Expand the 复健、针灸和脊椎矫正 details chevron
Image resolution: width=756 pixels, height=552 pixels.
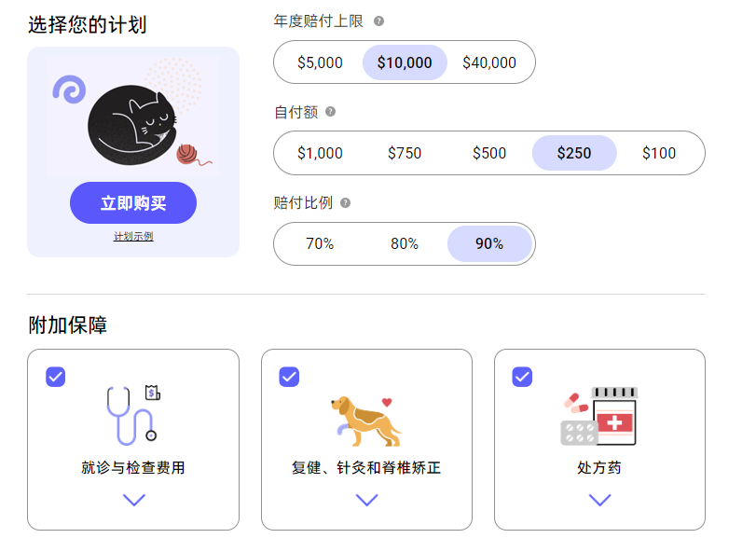(367, 500)
